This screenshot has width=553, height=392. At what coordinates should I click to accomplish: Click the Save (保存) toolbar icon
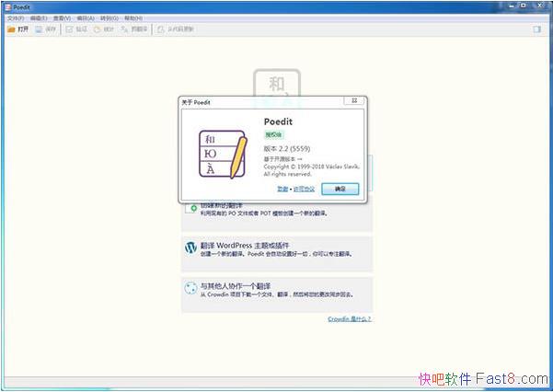click(x=40, y=29)
